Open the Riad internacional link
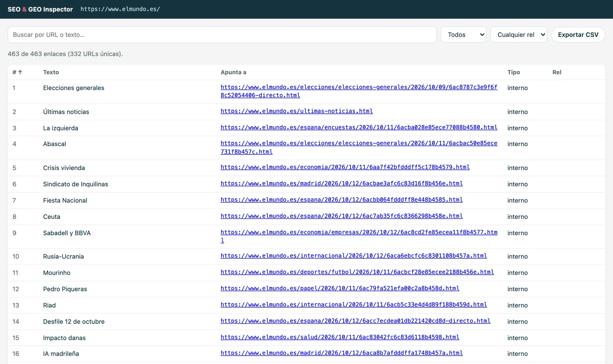Viewport: 613px width, 364px height. (354, 305)
